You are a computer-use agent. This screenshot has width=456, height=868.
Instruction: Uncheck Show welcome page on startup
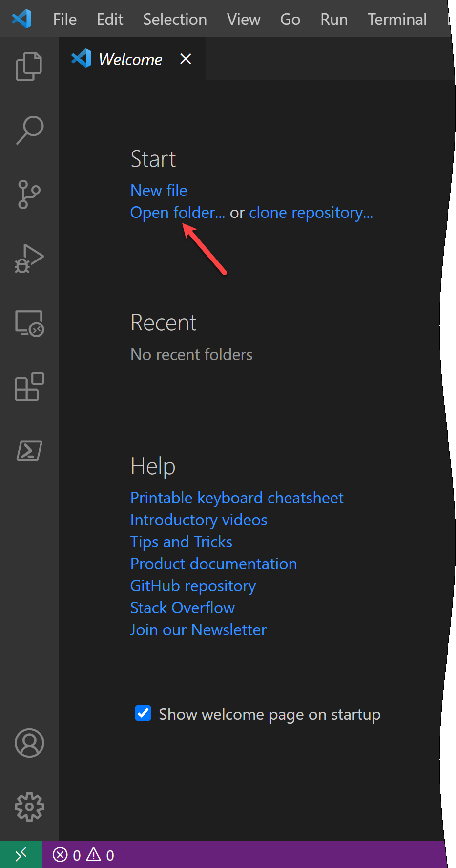click(143, 714)
